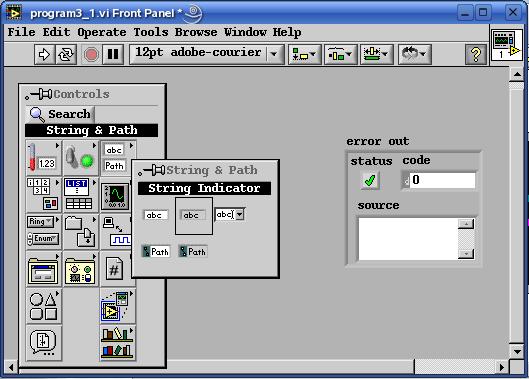Select the Combo Box control icon
This screenshot has height=379, width=529.
pos(230,214)
